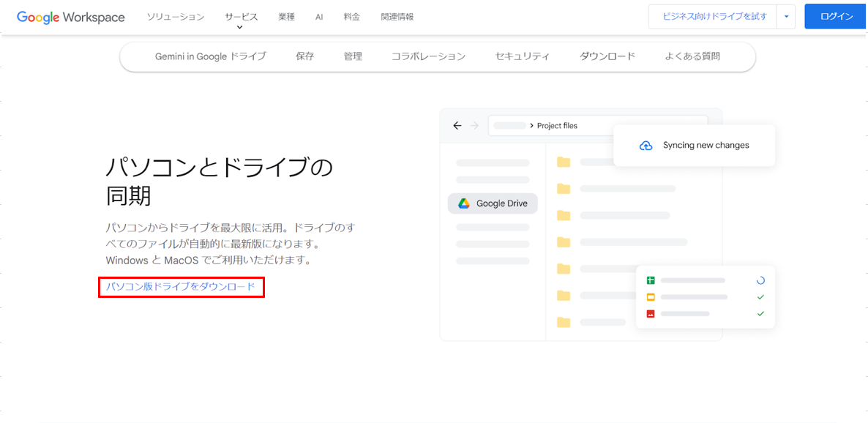Jump to the 管理 section
The width and height of the screenshot is (868, 423).
pos(353,56)
